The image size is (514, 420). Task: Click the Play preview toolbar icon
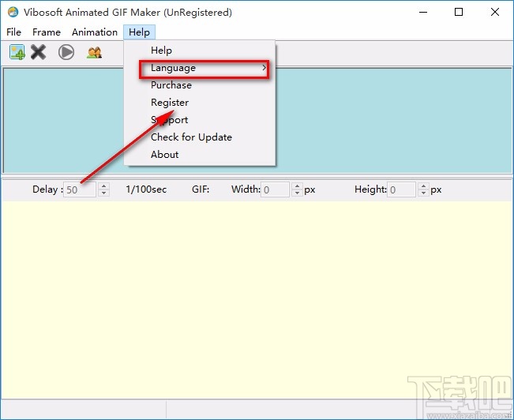[x=66, y=52]
